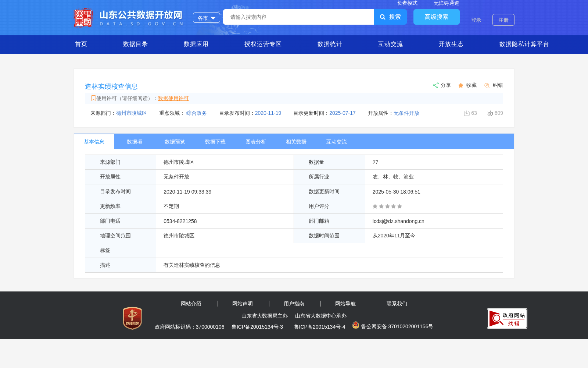Click the 鲁ICP备20015134号-3 link
Screen dimensions: 588x368
coord(257,327)
